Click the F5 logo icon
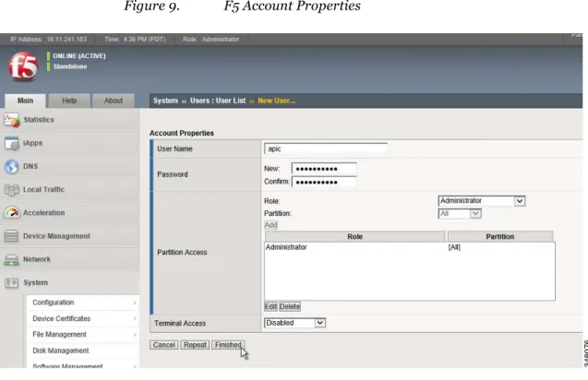 pyautogui.click(x=23, y=66)
